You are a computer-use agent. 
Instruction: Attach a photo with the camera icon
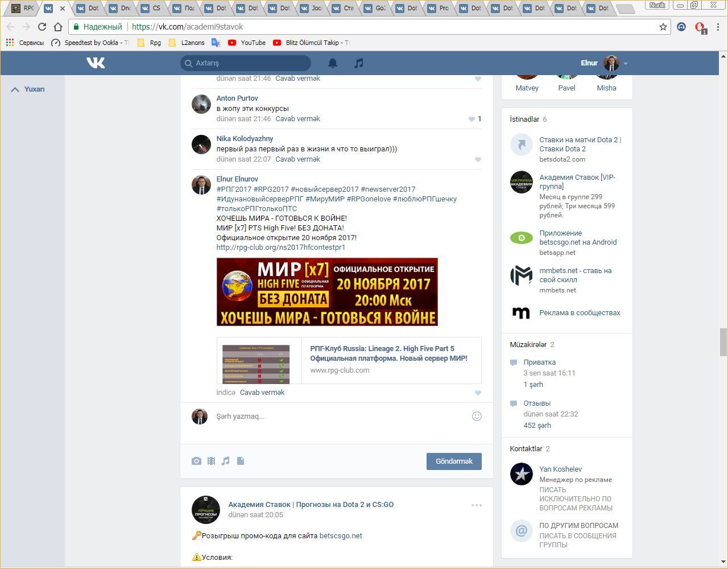point(196,461)
